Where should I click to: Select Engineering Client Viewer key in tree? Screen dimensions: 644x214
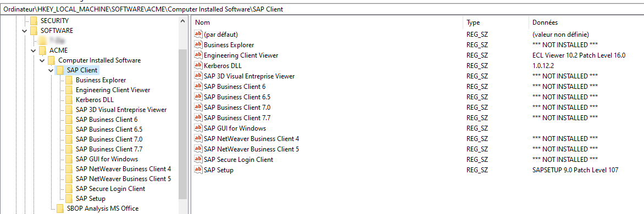pyautogui.click(x=113, y=90)
